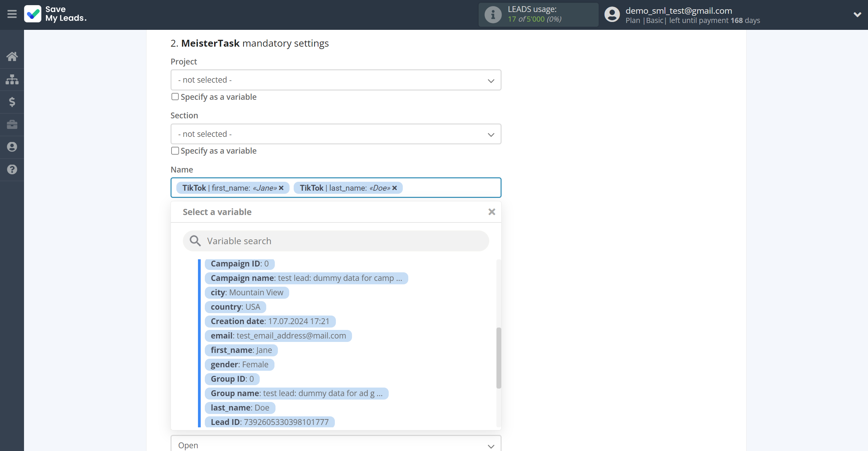Screen dimensions: 868x451
Task: Select the Lead ID variable
Action: coord(270,422)
